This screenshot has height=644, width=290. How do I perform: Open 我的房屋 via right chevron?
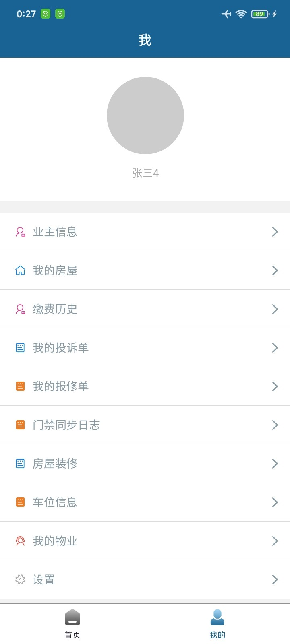click(x=275, y=270)
